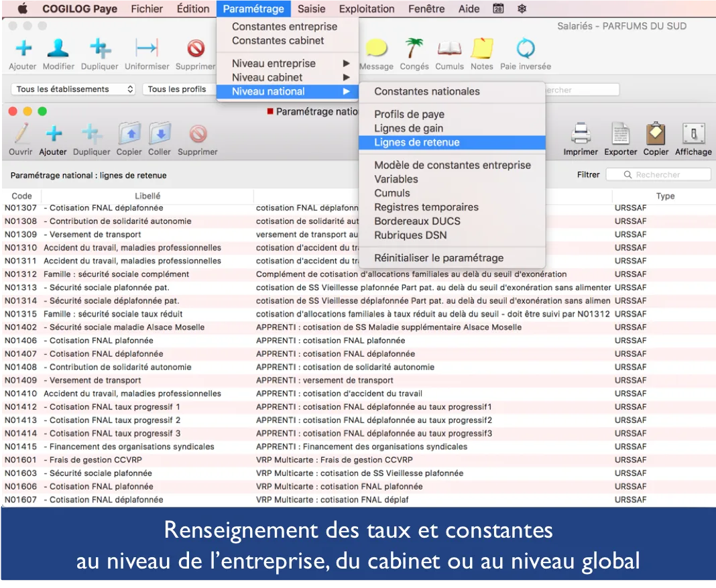The height and width of the screenshot is (588, 716).
Task: Open the Cumuls book icon
Action: [x=449, y=48]
